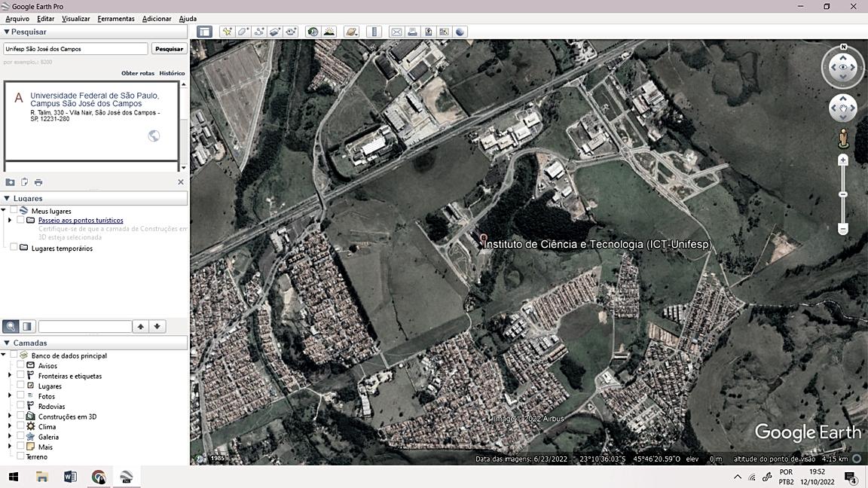This screenshot has width=868, height=488.
Task: Click the Print toolbar icon
Action: coord(412,32)
